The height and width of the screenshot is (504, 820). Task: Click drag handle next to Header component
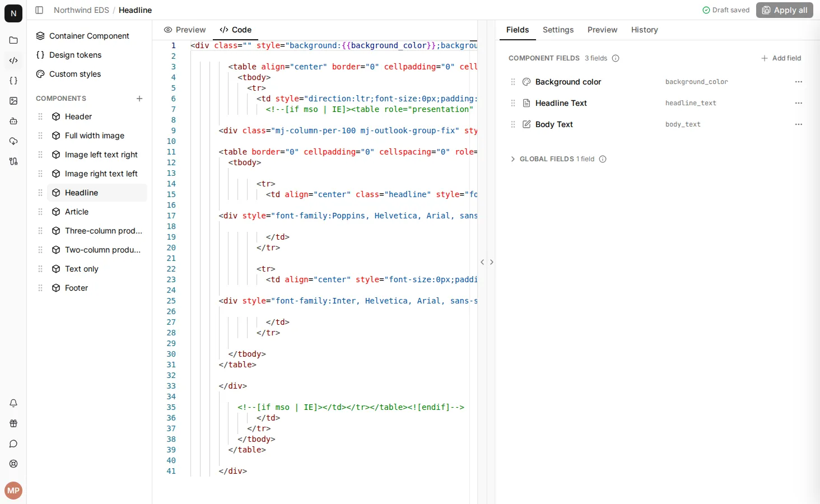click(x=40, y=116)
